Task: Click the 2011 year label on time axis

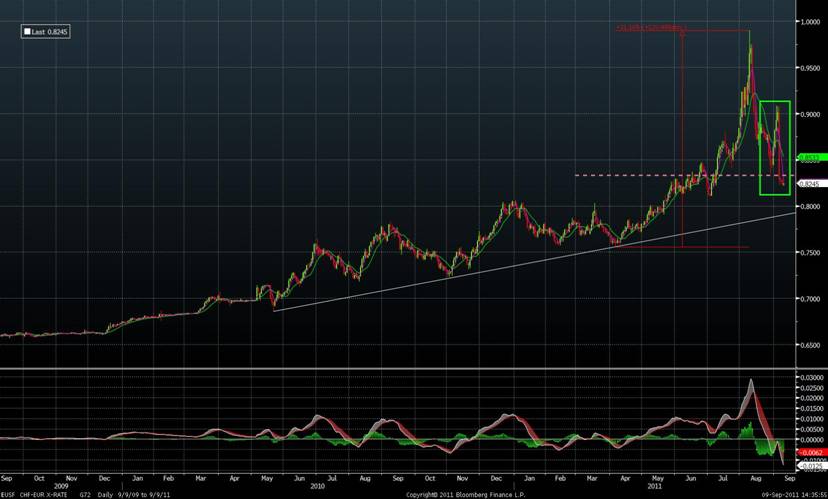Action: [x=656, y=486]
